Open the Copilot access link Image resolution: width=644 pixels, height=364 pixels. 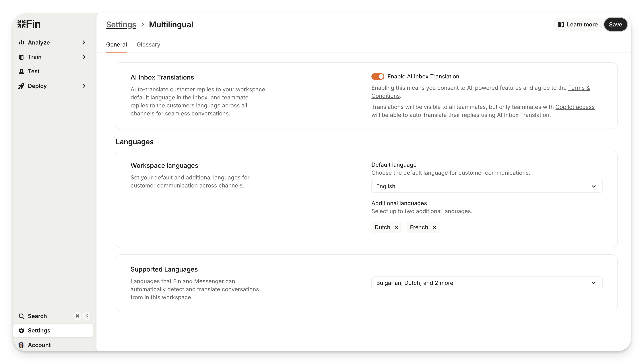575,107
